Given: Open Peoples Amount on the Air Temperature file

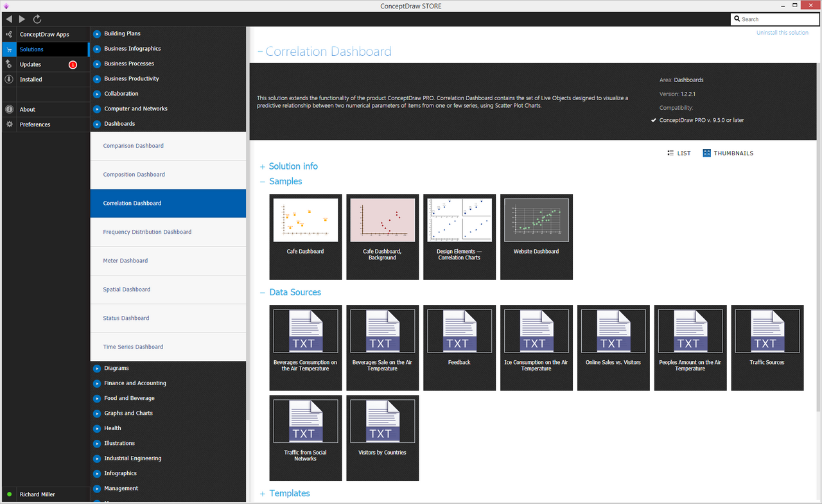Looking at the screenshot, I should pyautogui.click(x=690, y=348).
